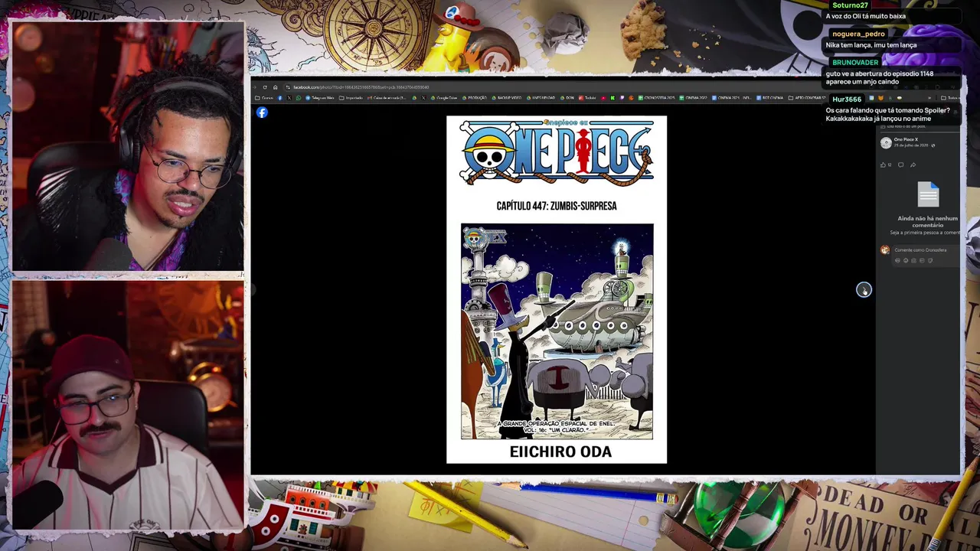Add a GIF using the comment GIF icon
The height and width of the screenshot is (551, 980).
pyautogui.click(x=922, y=260)
